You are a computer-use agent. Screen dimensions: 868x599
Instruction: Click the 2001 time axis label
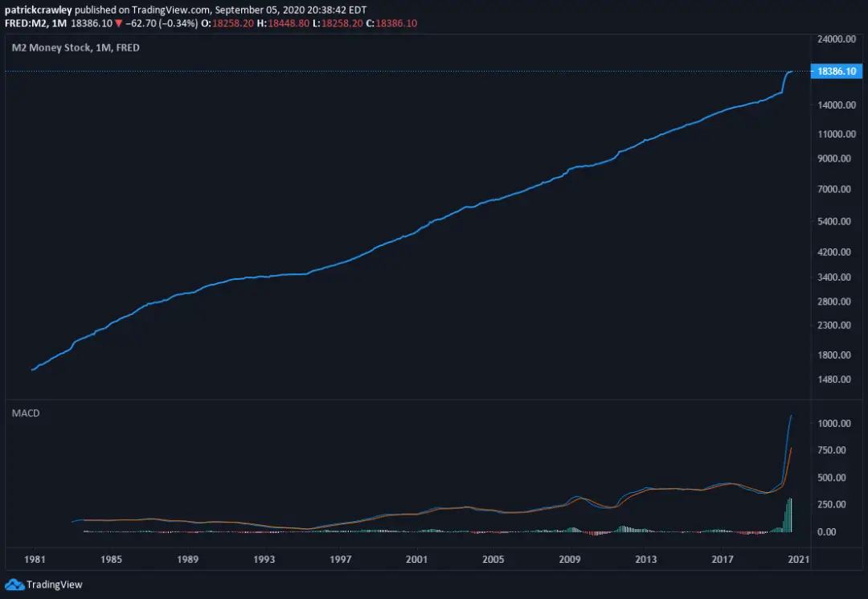(417, 559)
